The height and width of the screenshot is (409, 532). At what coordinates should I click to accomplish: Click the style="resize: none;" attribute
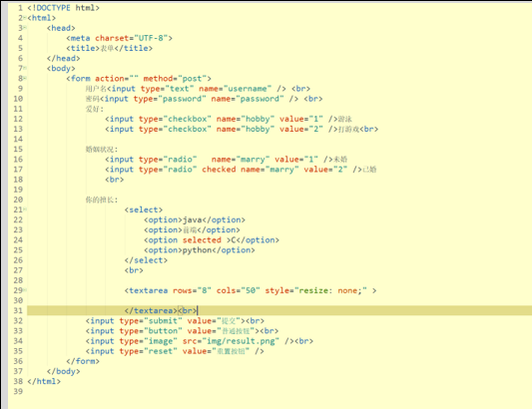click(315, 290)
